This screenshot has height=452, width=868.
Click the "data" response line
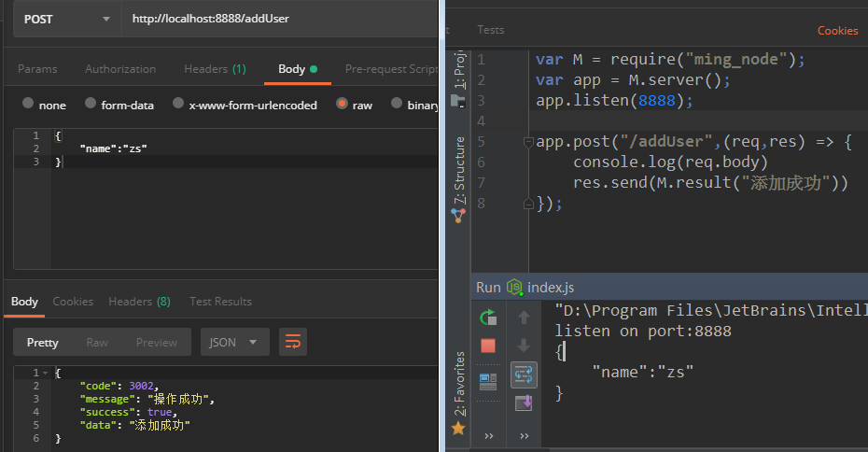[135, 426]
